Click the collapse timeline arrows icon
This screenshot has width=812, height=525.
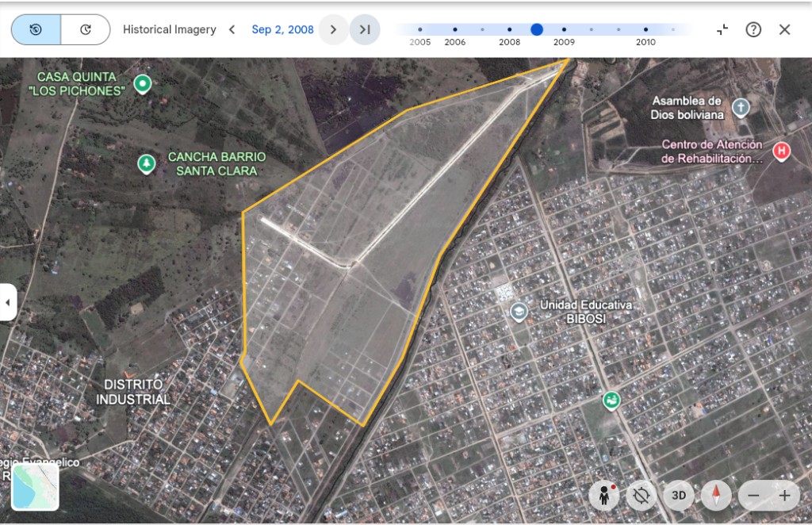[x=722, y=29]
